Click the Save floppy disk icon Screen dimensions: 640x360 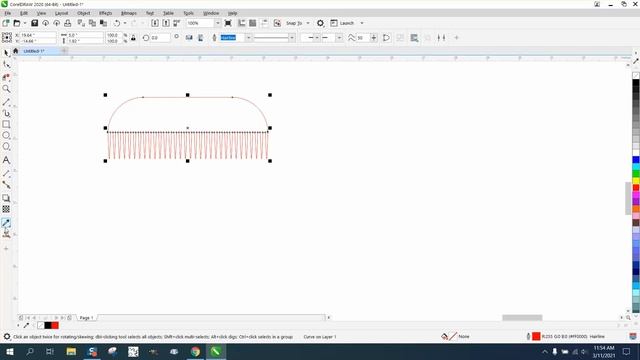(x=35, y=23)
